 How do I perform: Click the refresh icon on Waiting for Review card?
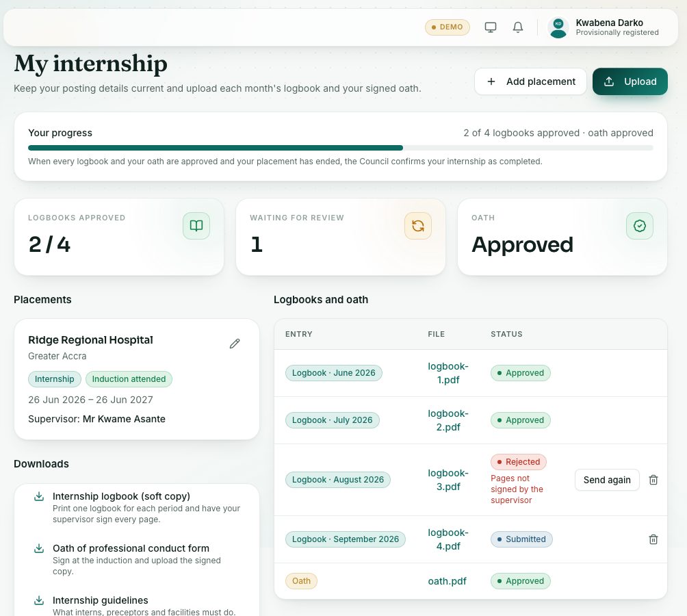[418, 226]
